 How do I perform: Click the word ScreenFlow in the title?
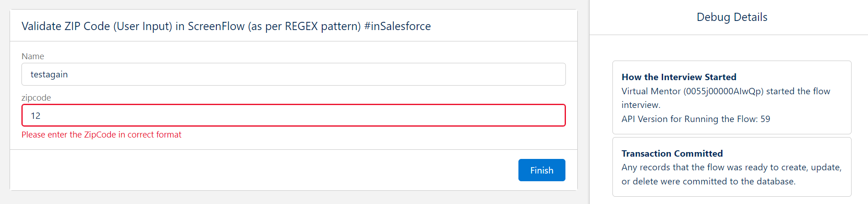(216, 26)
